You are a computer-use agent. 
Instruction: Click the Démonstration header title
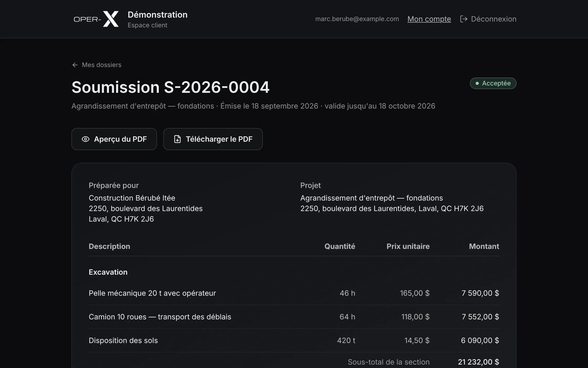click(157, 15)
